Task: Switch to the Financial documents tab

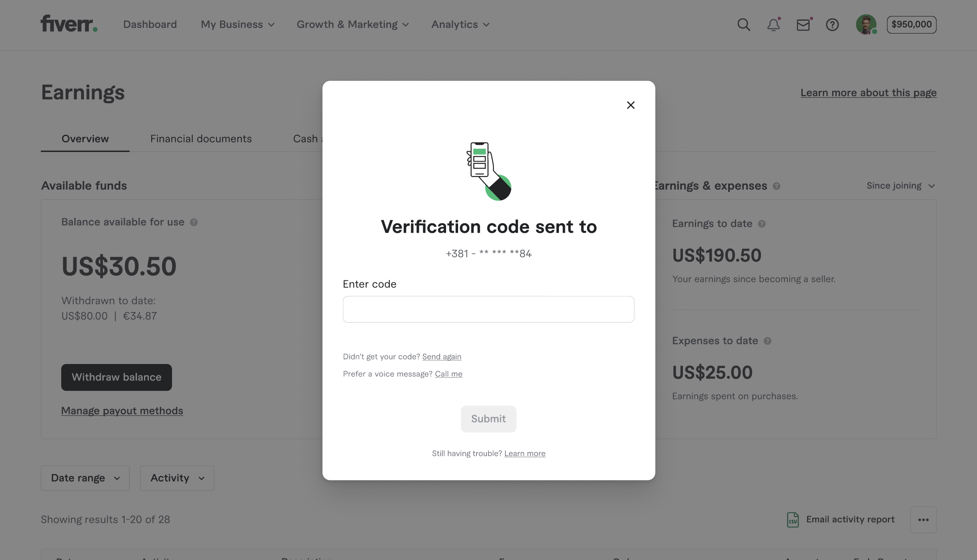Action: (201, 139)
